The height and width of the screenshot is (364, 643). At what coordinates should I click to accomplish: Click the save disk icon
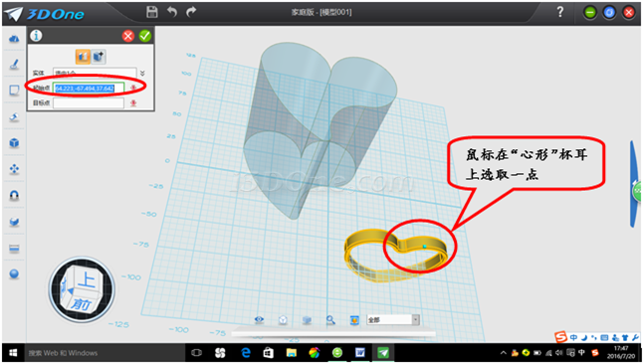coord(152,12)
